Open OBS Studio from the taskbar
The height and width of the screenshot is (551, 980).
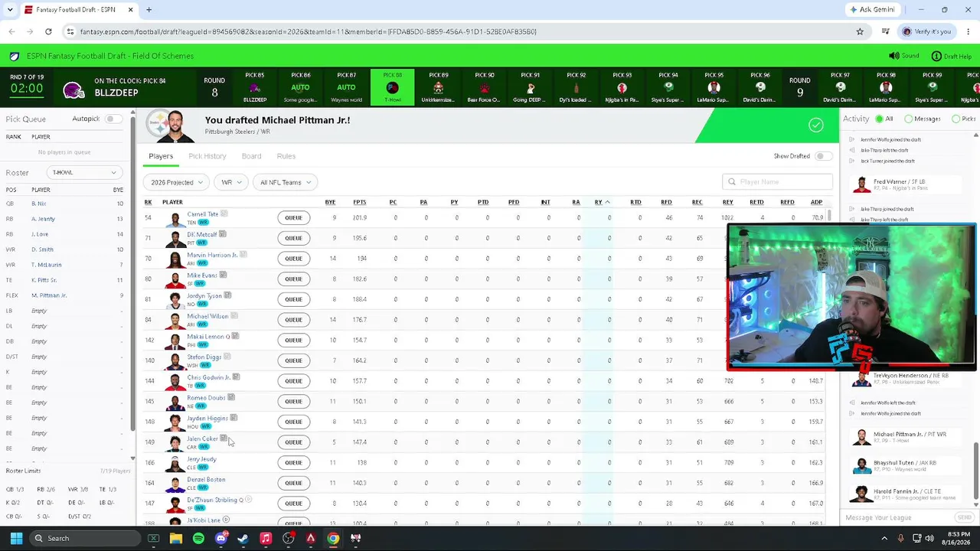(289, 538)
